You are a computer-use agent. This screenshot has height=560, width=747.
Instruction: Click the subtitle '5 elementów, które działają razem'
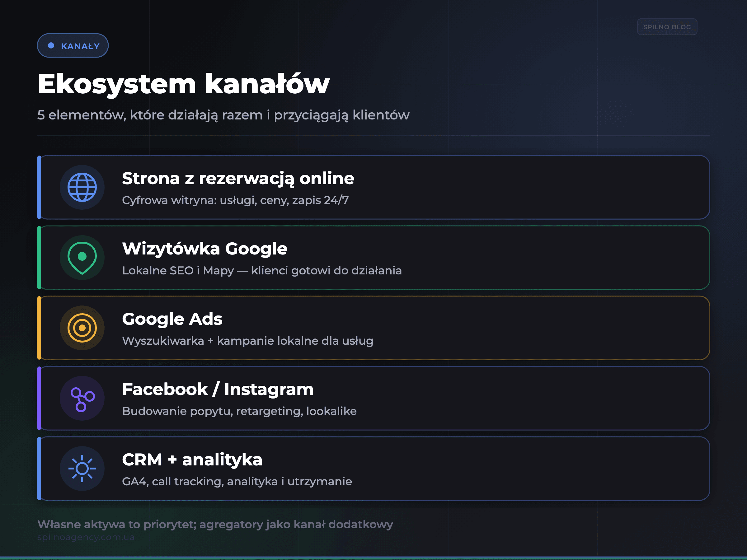(x=150, y=115)
